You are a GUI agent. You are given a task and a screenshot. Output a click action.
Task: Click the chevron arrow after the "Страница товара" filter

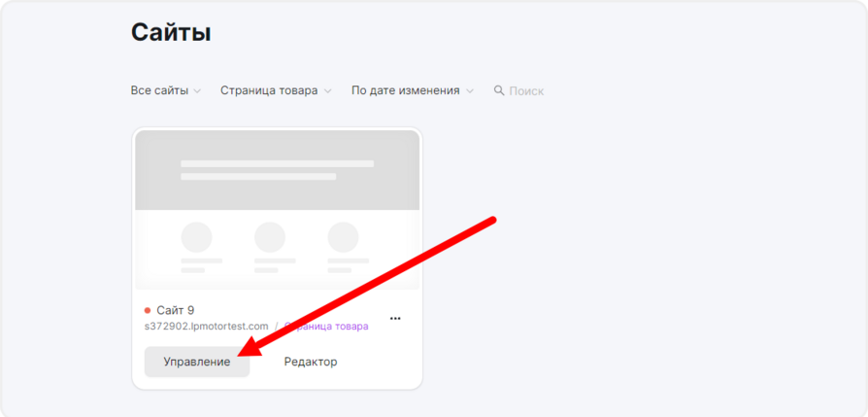327,91
